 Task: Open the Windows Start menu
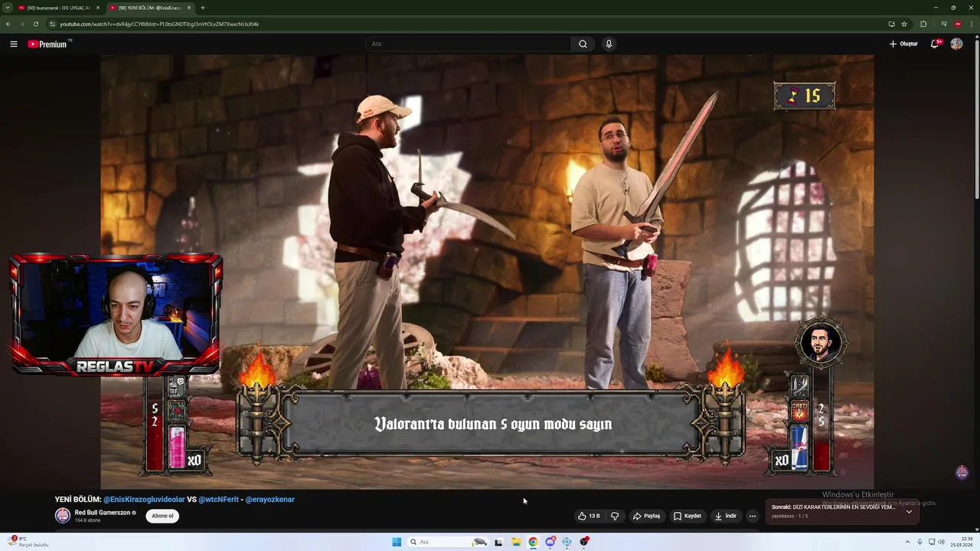click(397, 542)
